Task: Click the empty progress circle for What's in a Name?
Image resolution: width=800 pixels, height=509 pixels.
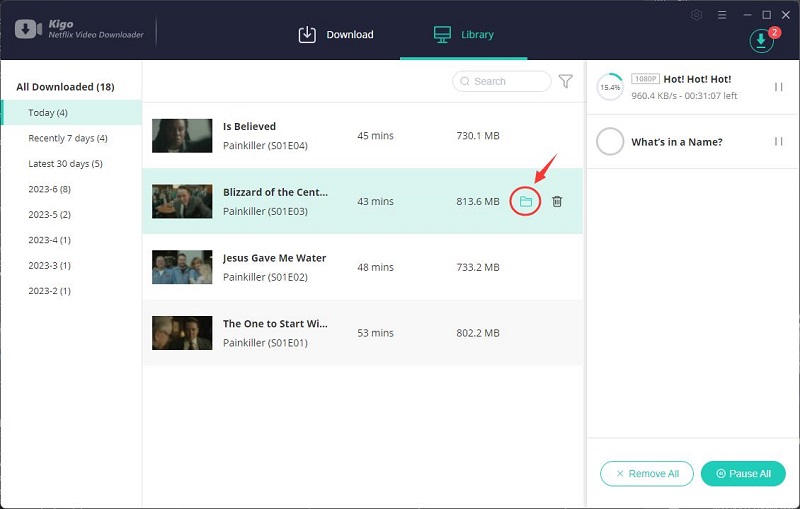Action: click(610, 141)
